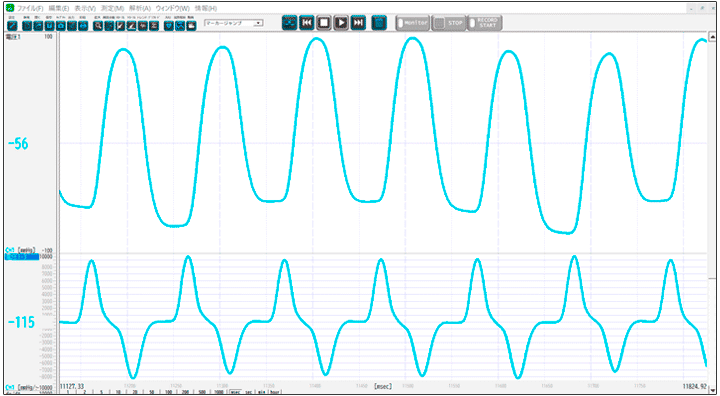Screen dimensions: 720x396
Task: Click the play button in playback controls
Action: (x=341, y=23)
